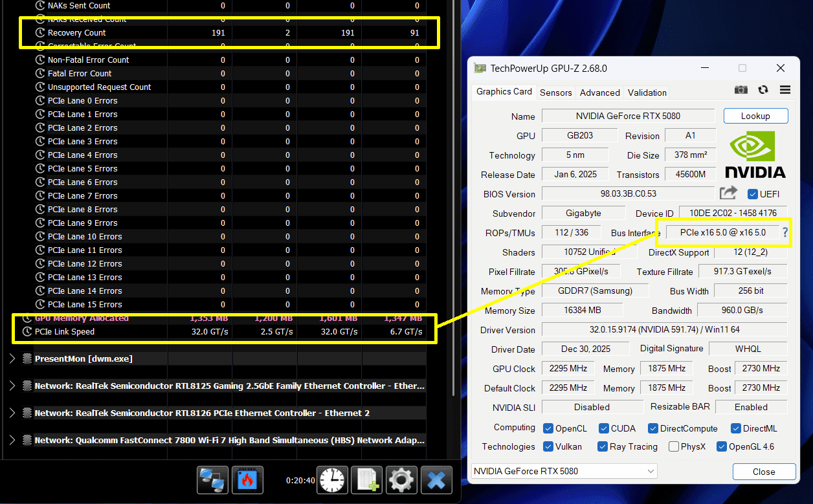
Task: Click the BIOS Version field 98.03.3B.C0.53
Action: click(x=628, y=193)
